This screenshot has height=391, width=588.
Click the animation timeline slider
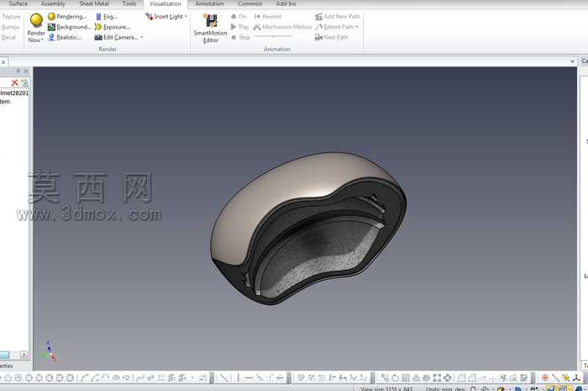273,36
